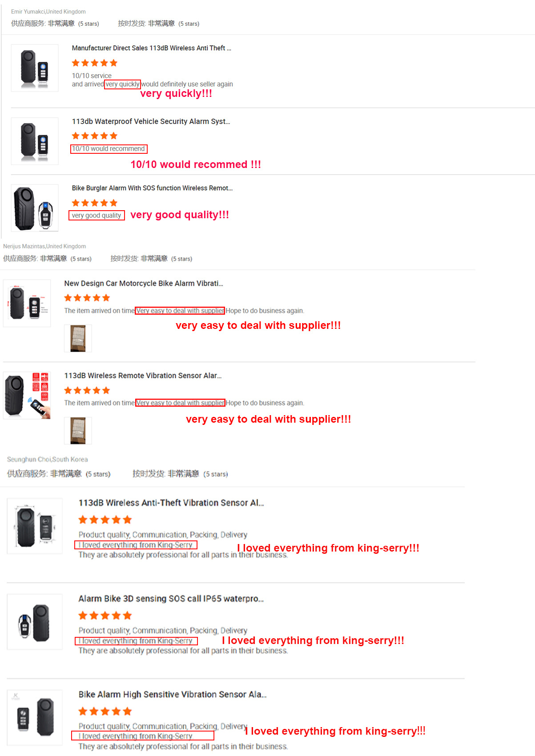Open Manufacturer Direct Sales 113dB Wireless Anti Theft link
535x756 pixels.
click(151, 48)
